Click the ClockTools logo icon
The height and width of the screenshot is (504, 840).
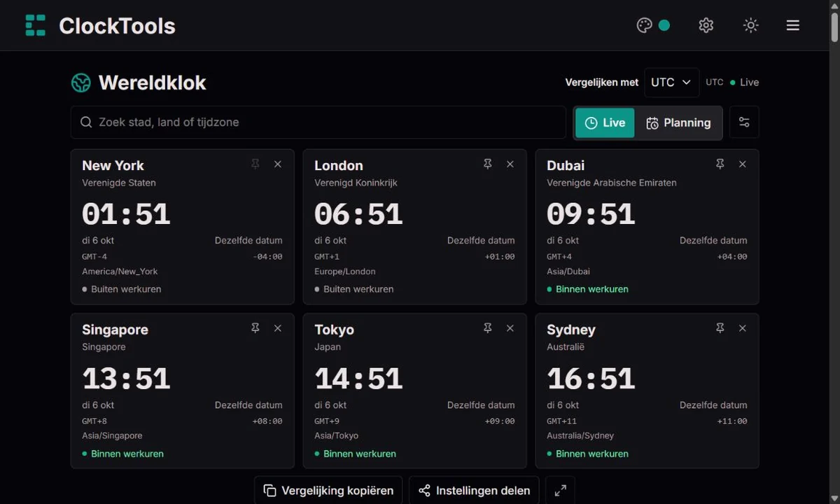pyautogui.click(x=35, y=25)
